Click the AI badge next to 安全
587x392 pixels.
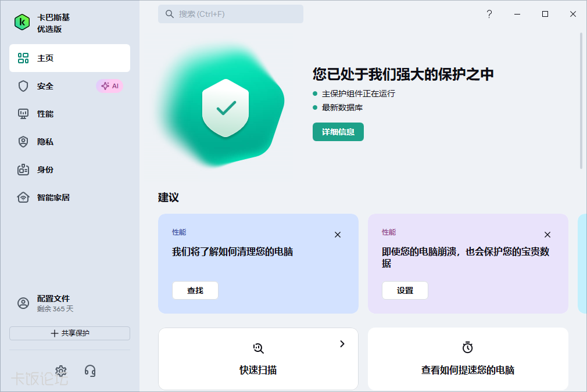pyautogui.click(x=110, y=86)
